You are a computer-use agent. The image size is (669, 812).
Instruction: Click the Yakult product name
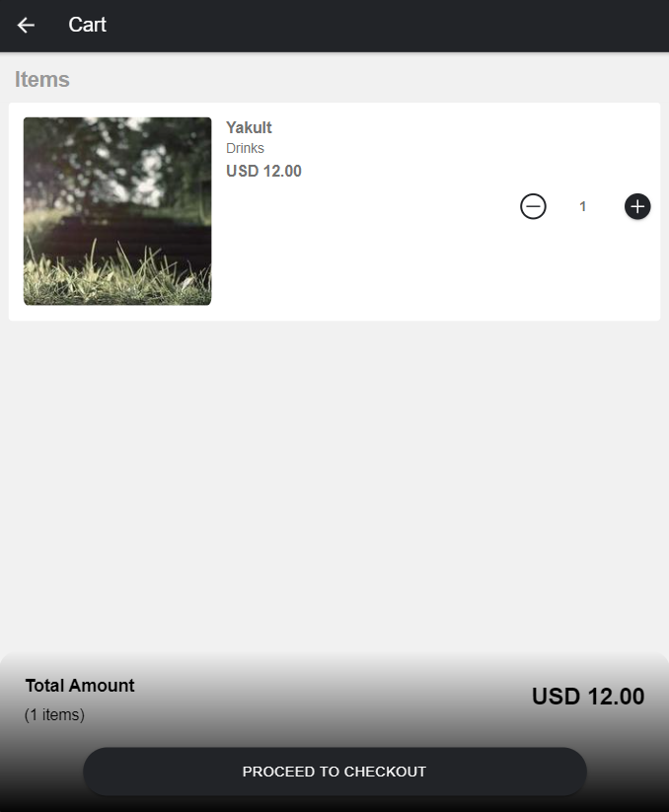pos(249,127)
